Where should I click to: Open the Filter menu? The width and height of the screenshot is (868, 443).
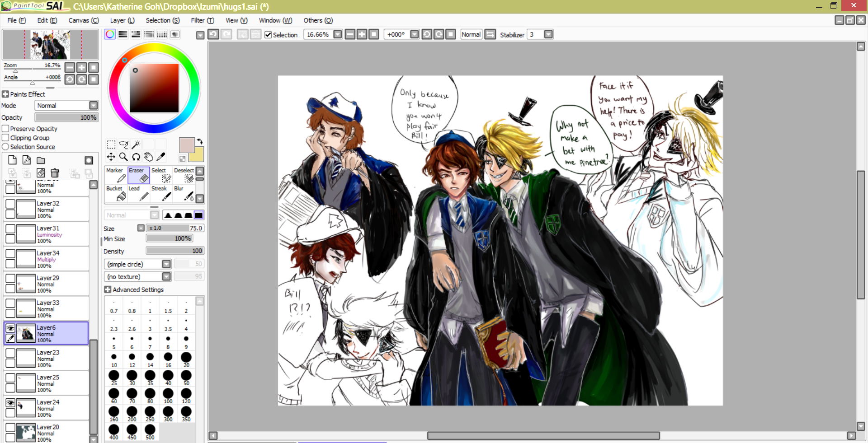pos(203,20)
